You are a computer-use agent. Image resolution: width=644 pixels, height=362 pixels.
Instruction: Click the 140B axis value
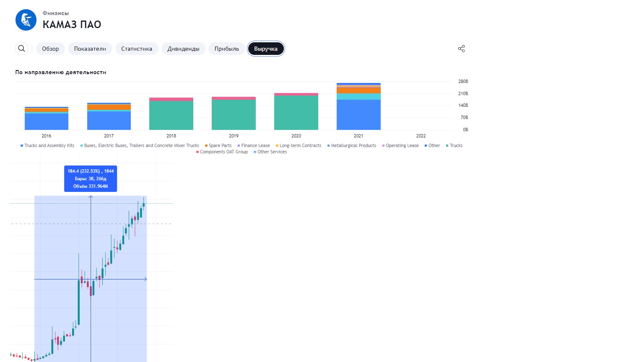point(463,105)
